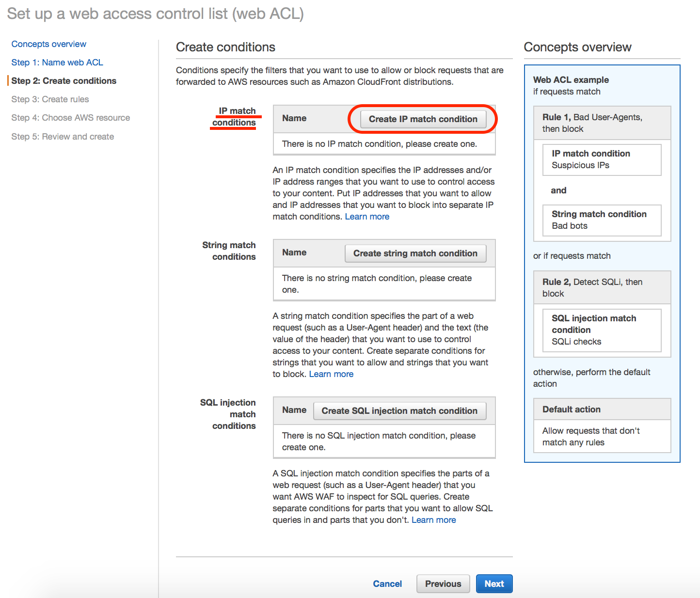Click the Create IP match condition button

(422, 119)
